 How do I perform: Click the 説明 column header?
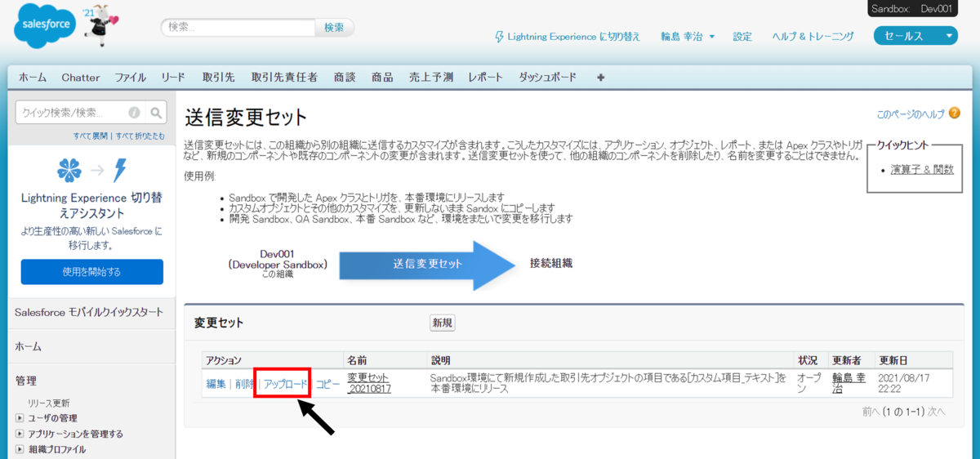click(441, 360)
